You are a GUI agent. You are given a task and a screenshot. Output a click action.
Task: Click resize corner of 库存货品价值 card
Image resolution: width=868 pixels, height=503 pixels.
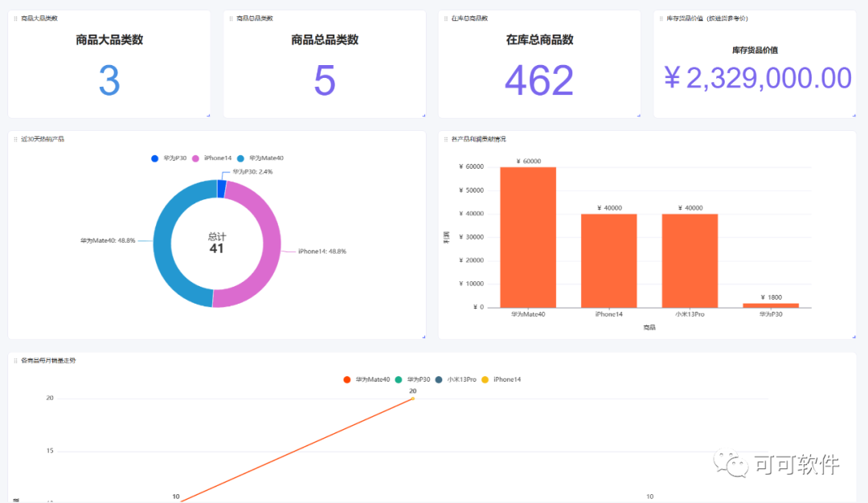coord(854,115)
